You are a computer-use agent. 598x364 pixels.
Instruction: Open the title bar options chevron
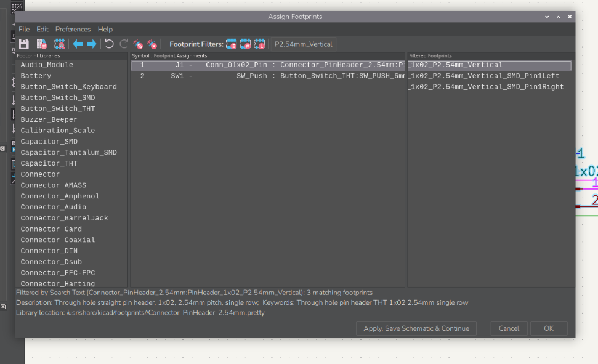pos(547,17)
